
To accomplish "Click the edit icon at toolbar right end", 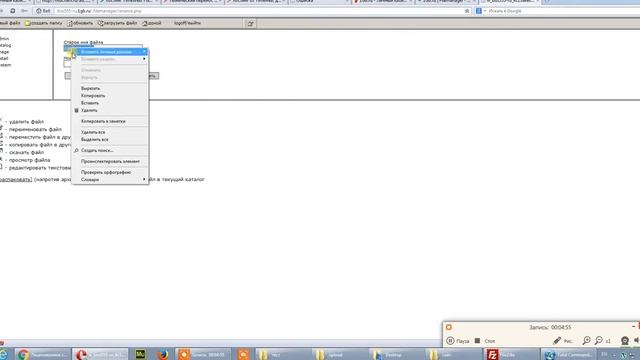I will (251, 24).
